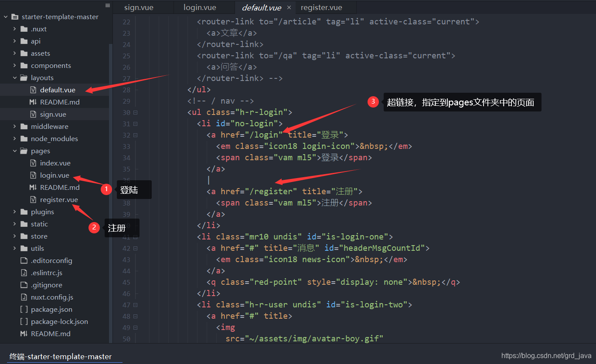
Task: Fold code at line 49 gutter marker
Action: [x=136, y=327]
